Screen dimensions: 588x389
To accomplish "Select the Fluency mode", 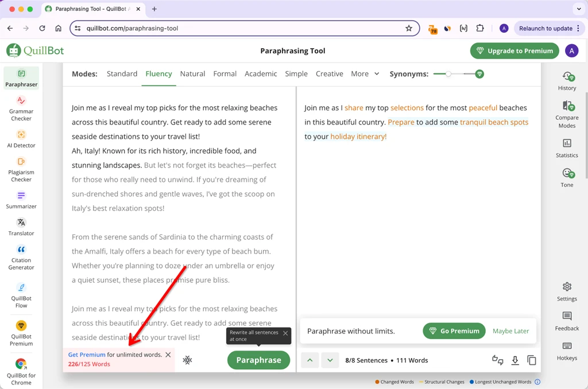I will [x=158, y=74].
